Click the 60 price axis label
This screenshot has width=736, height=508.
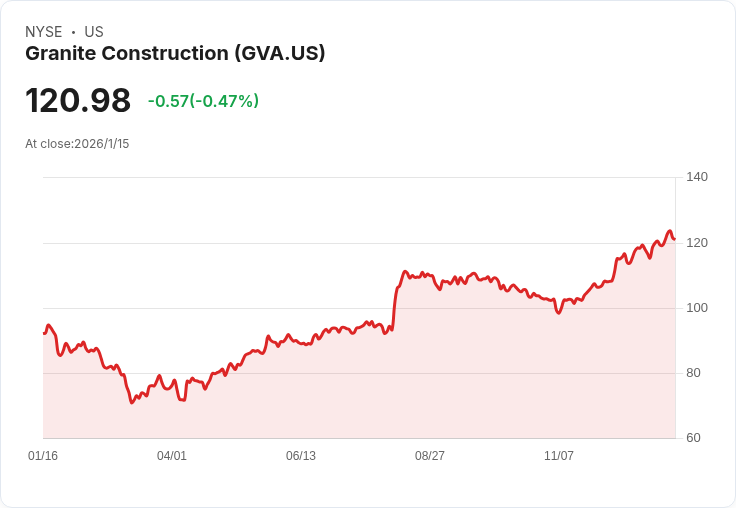point(692,438)
